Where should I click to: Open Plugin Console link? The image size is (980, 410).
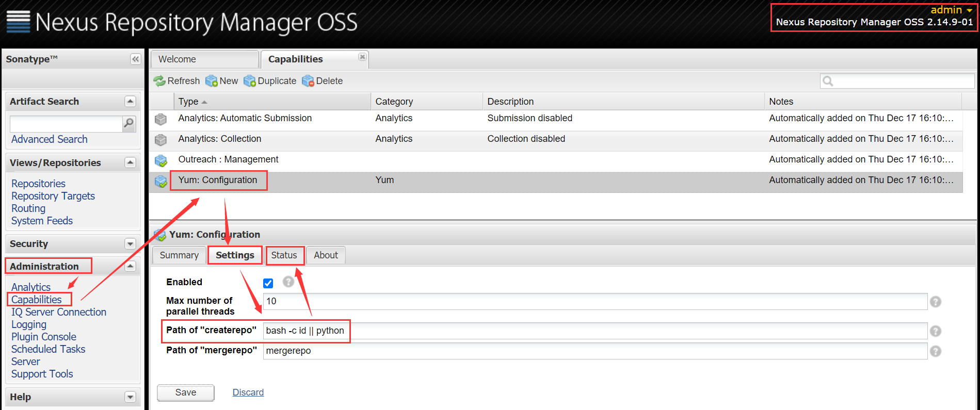[44, 337]
